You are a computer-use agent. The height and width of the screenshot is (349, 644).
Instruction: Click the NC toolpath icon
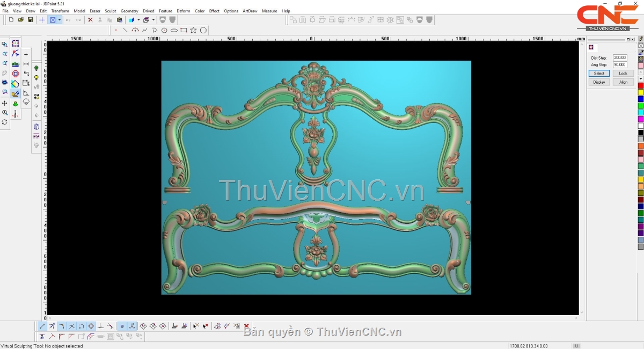(16, 114)
